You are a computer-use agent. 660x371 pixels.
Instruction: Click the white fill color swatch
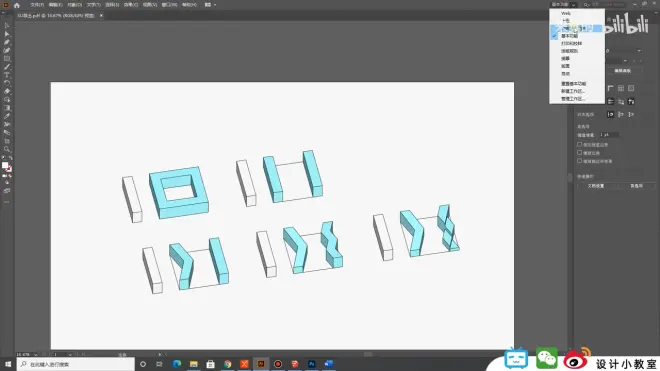[x=5, y=165]
